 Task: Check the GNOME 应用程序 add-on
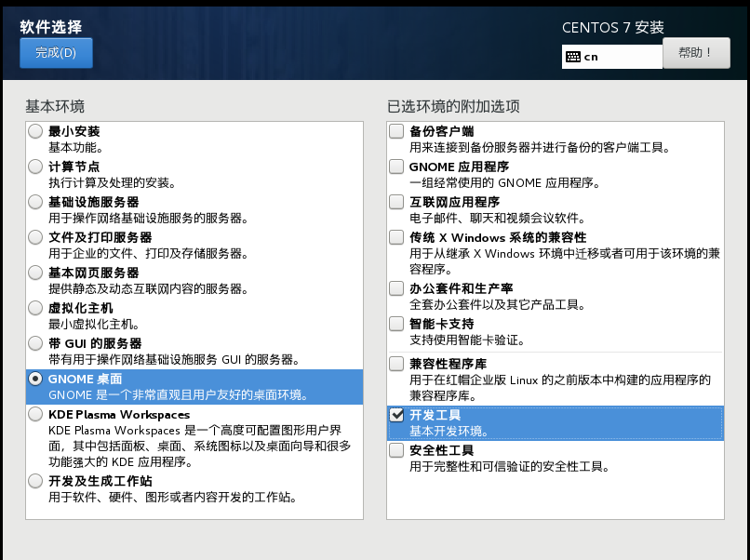[x=396, y=167]
